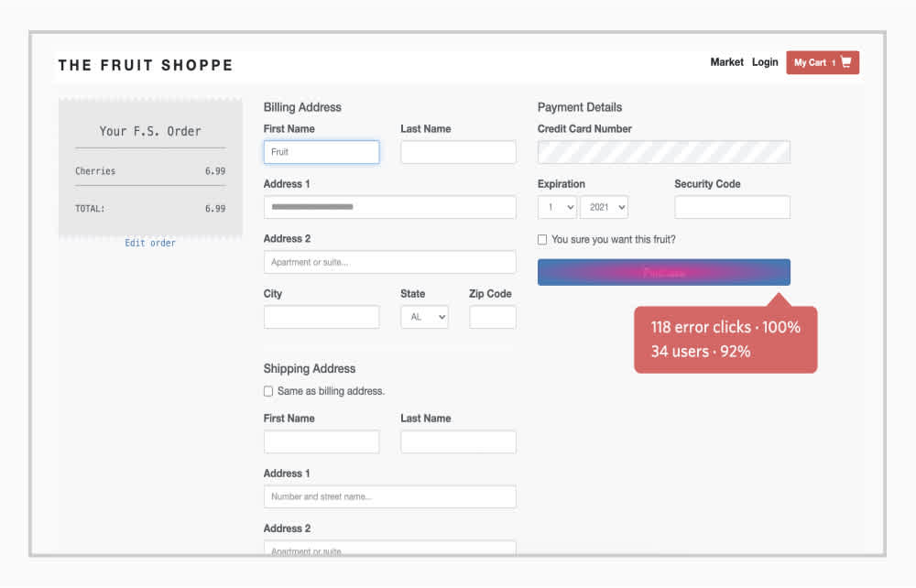The width and height of the screenshot is (916, 588).
Task: Focus the shipping Last Name field
Action: coord(458,442)
